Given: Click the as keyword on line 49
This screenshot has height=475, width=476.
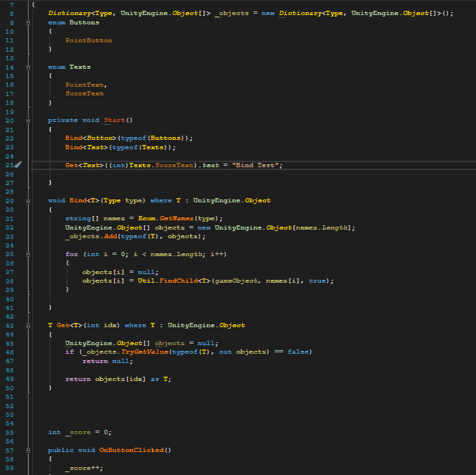Looking at the screenshot, I should point(155,380).
